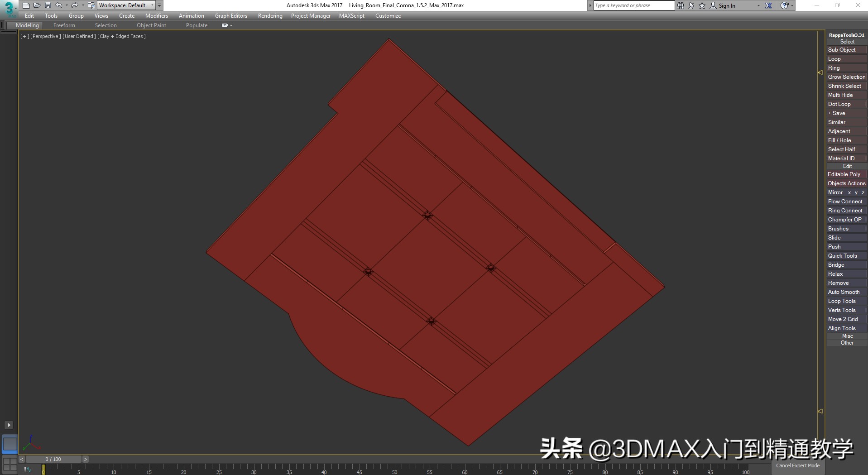This screenshot has width=868, height=475.
Task: Click Mirror x axis button
Action: coord(849,192)
